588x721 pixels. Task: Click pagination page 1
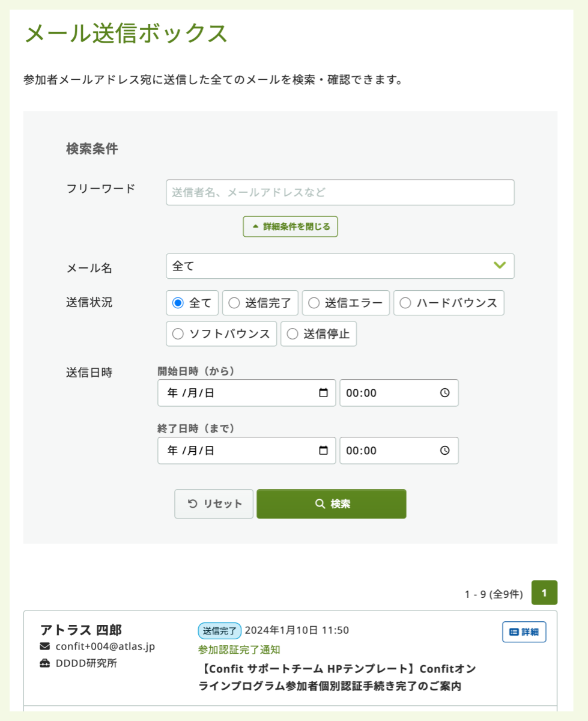544,592
